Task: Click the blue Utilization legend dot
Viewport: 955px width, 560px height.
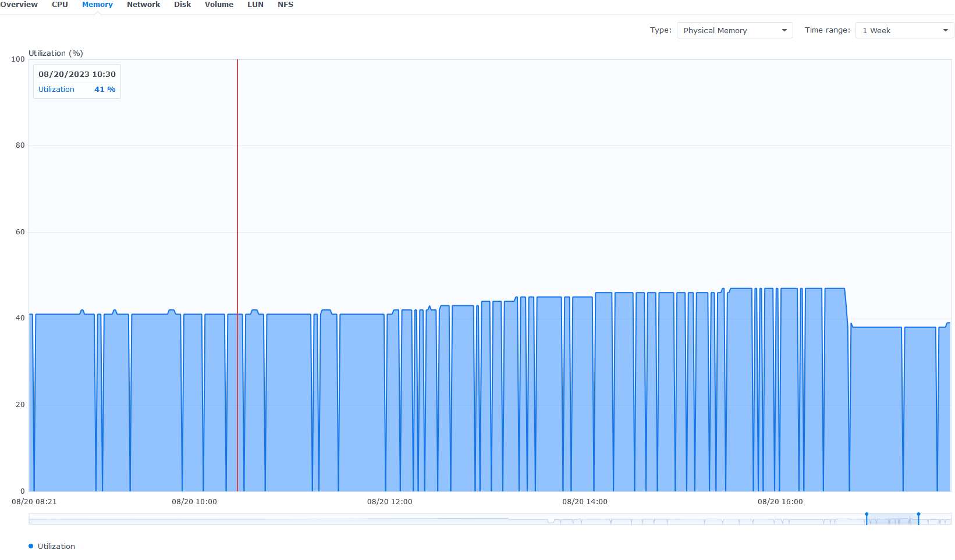Action: 31,546
